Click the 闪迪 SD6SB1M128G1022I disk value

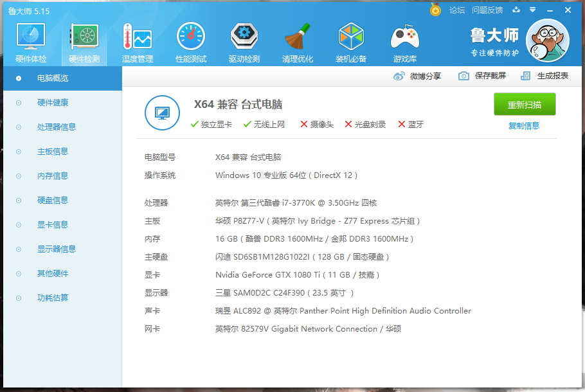click(302, 257)
